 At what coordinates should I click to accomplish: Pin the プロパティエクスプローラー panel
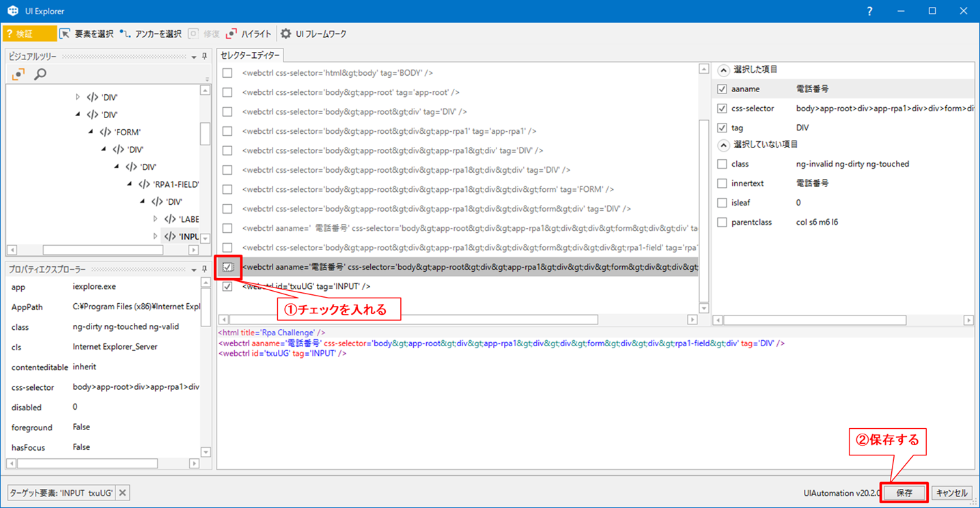(204, 270)
